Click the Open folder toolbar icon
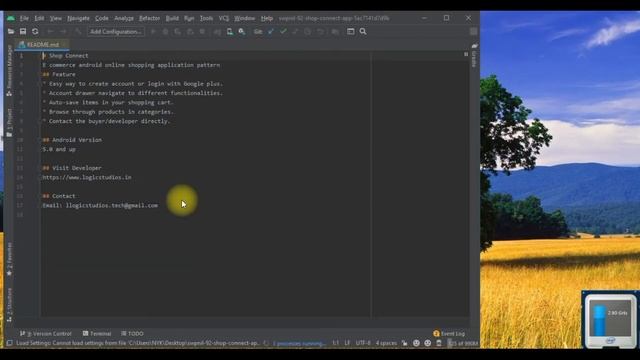 11,31
